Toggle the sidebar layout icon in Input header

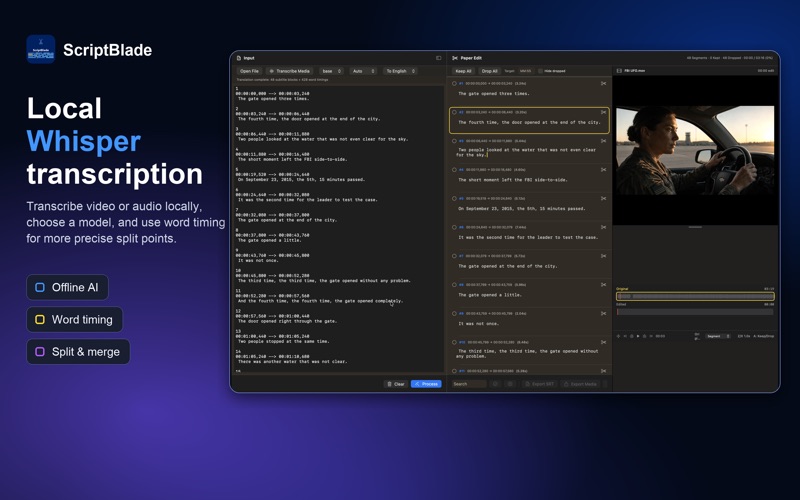click(438, 58)
